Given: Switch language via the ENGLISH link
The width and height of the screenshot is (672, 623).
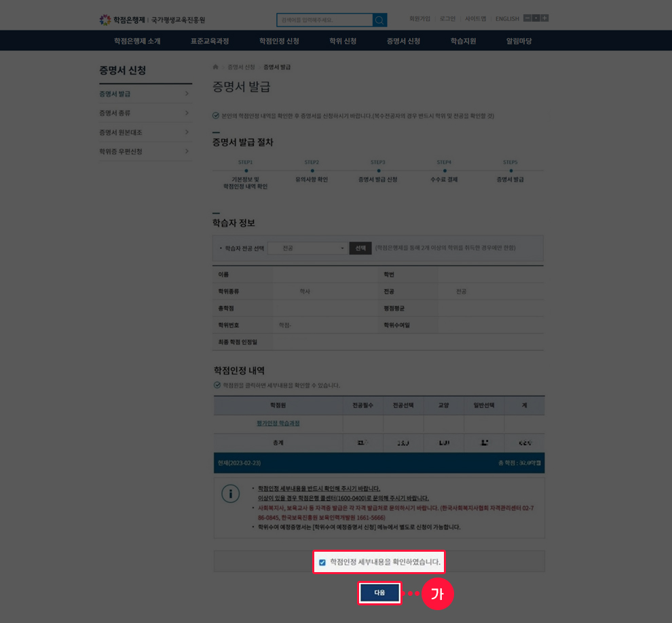Looking at the screenshot, I should (x=507, y=19).
